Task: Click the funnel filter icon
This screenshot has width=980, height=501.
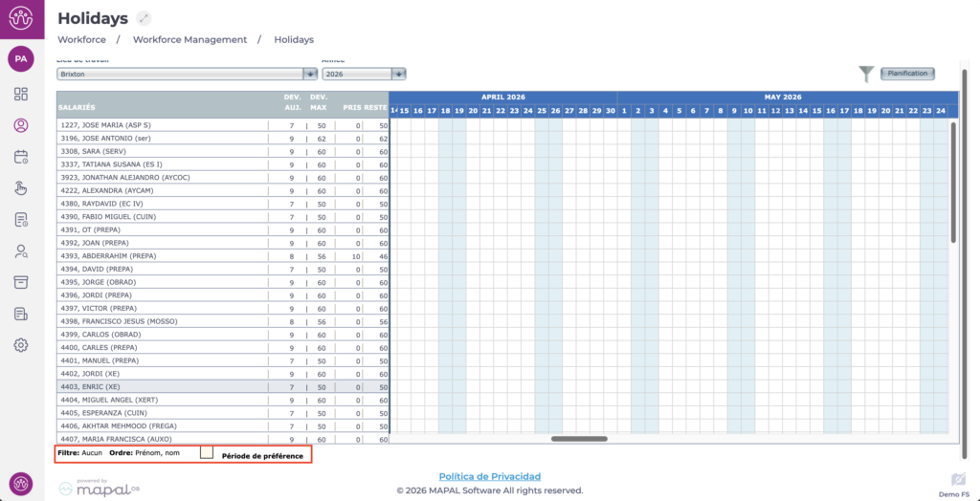Action: (x=866, y=74)
